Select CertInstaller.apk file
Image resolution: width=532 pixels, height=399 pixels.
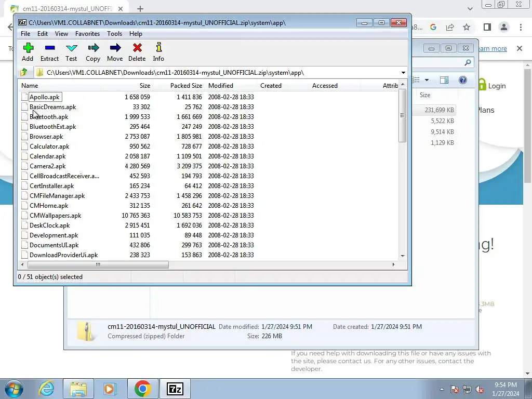[x=51, y=185]
